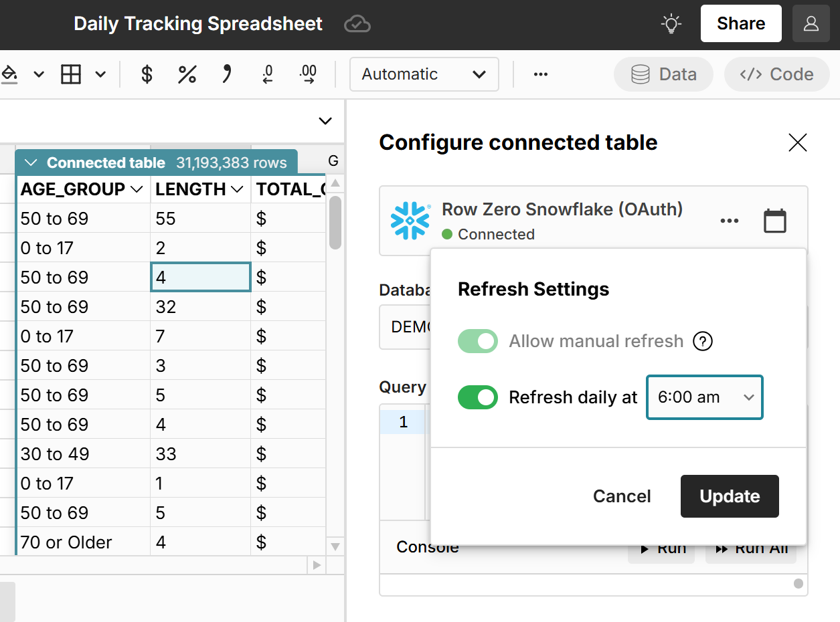Switch to the Data panel
This screenshot has height=622, width=840.
[663, 74]
